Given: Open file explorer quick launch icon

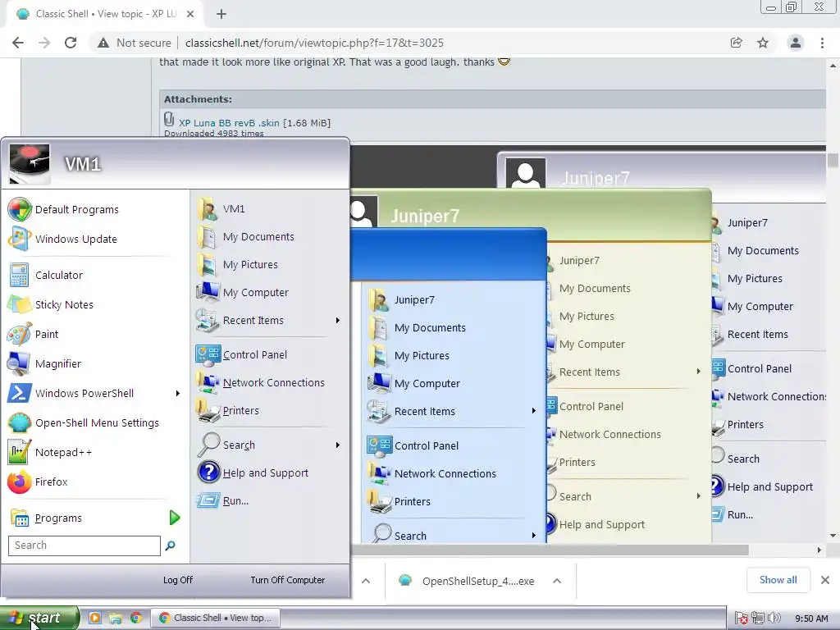Looking at the screenshot, I should pos(115,618).
